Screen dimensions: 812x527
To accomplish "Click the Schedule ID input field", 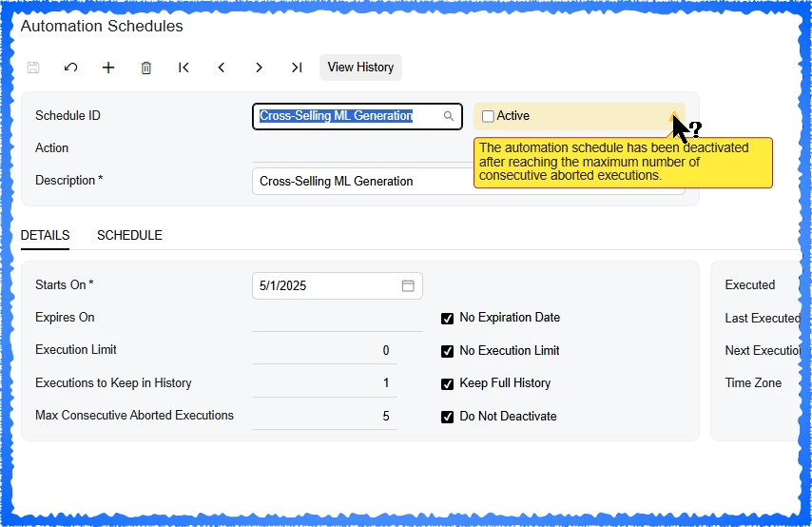I will [358, 116].
